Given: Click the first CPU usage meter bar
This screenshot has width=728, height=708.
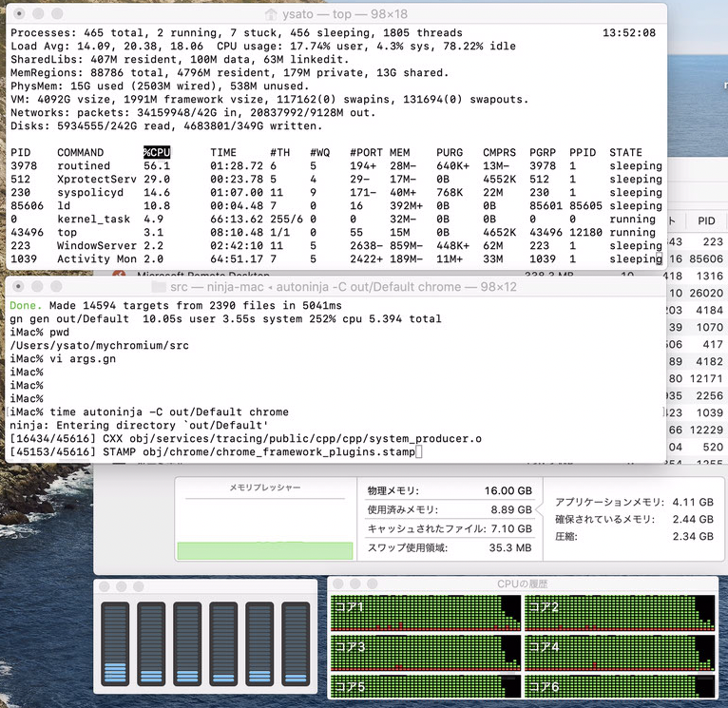Looking at the screenshot, I should pos(115,643).
